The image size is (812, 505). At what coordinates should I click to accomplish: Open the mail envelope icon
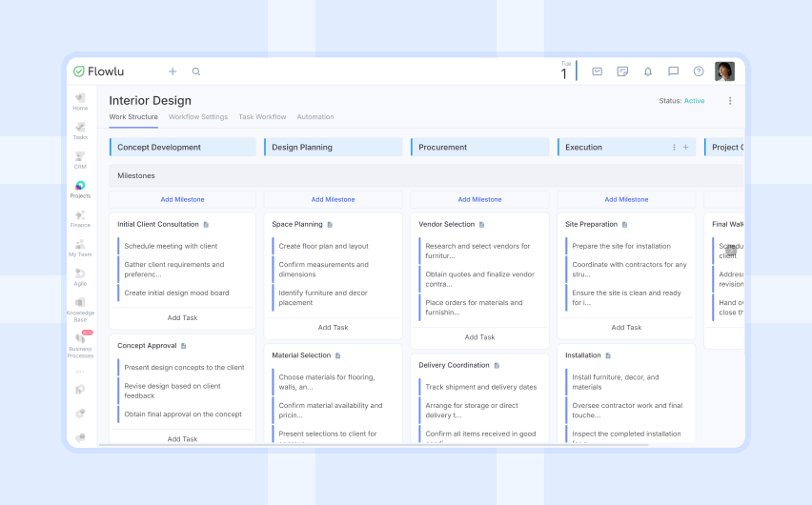click(597, 71)
